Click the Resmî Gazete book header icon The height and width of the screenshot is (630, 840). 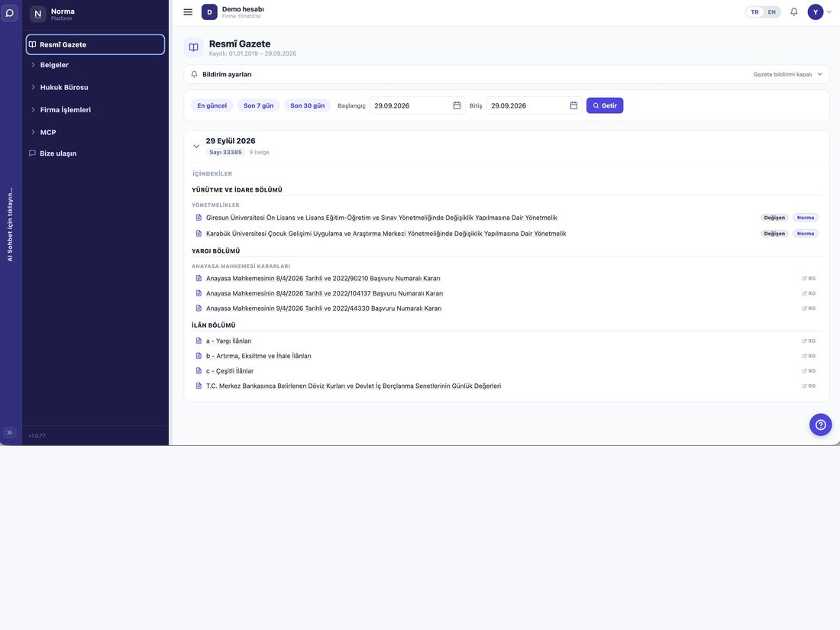[193, 47]
